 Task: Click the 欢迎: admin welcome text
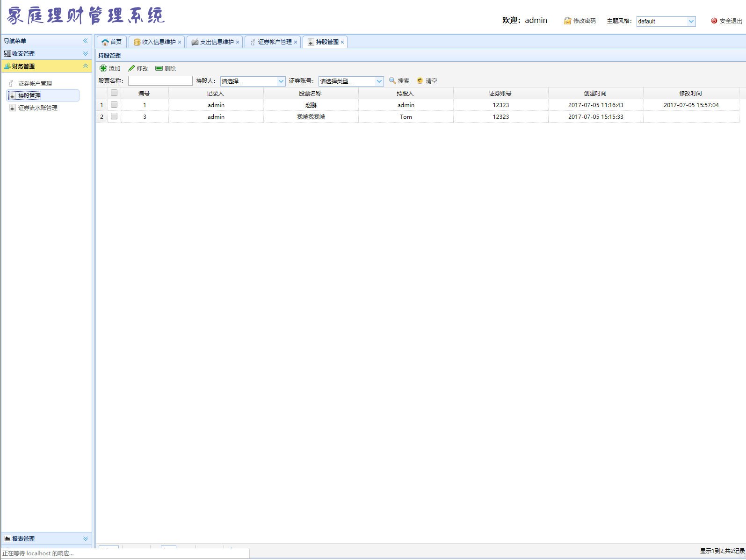525,20
